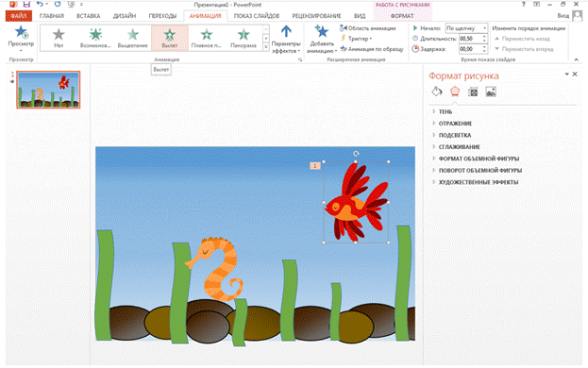The image size is (588, 368).
Task: Select the Возникновение animation effect
Action: pyautogui.click(x=95, y=35)
